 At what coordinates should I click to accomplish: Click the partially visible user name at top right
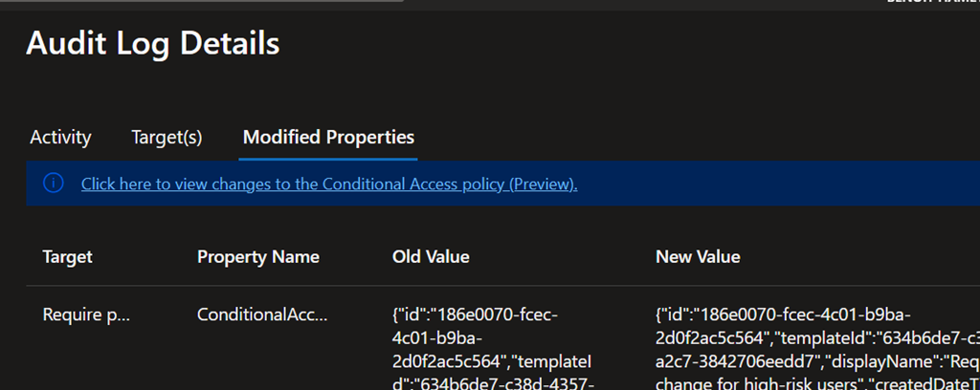click(928, 3)
